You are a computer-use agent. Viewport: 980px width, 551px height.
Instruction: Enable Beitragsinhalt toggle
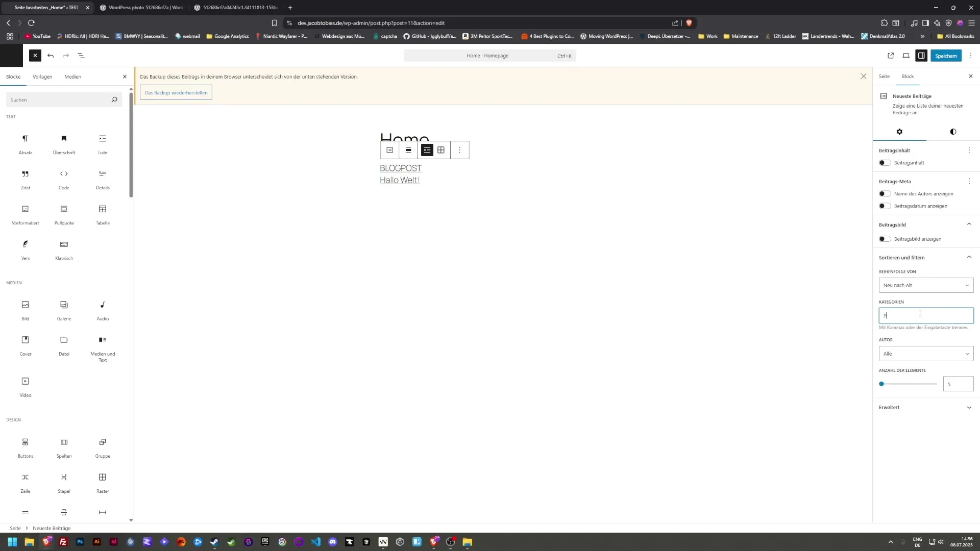[x=885, y=163]
